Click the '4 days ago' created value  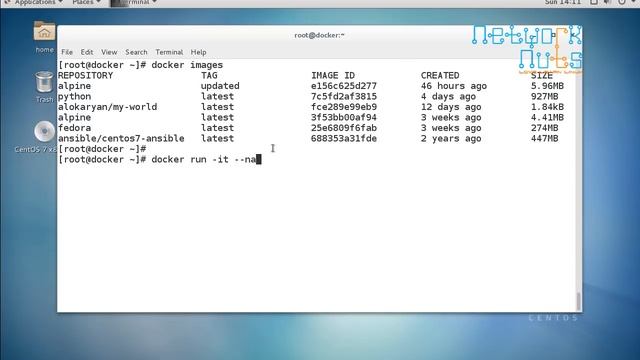448,97
